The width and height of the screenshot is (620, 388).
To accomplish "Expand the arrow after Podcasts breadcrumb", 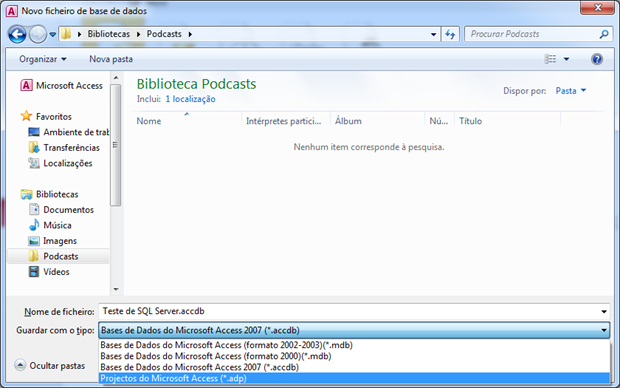I will point(190,34).
